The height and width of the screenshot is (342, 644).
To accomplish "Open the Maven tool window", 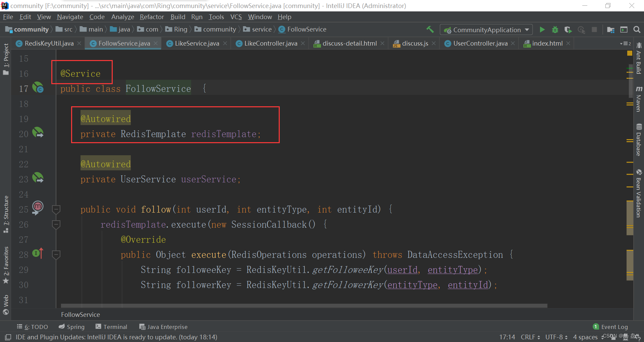I will pos(639,99).
